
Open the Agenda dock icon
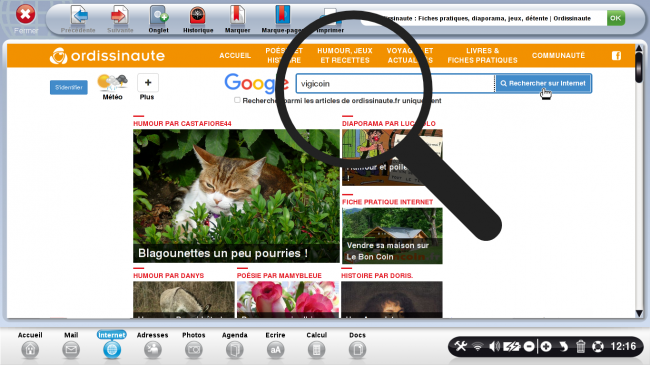click(x=235, y=350)
